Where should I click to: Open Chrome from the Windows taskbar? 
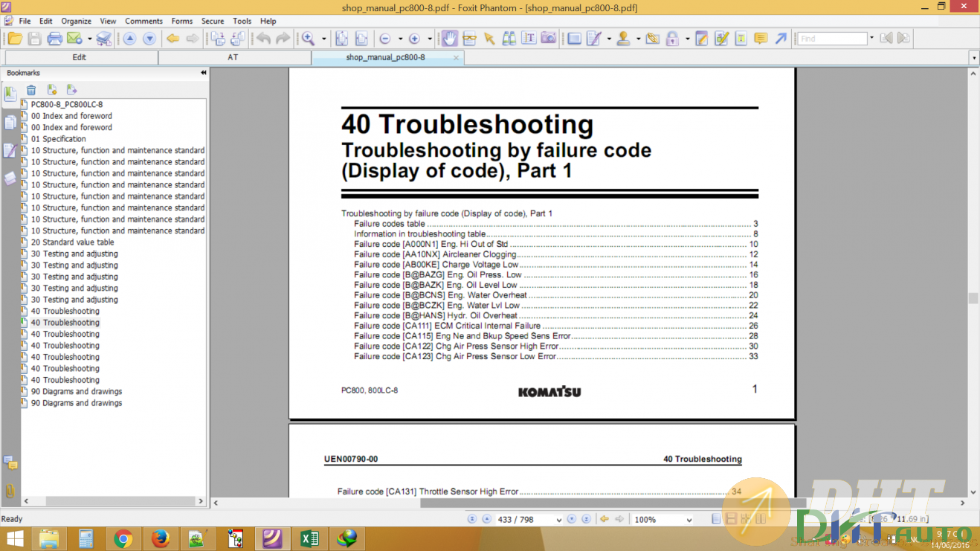coord(123,538)
